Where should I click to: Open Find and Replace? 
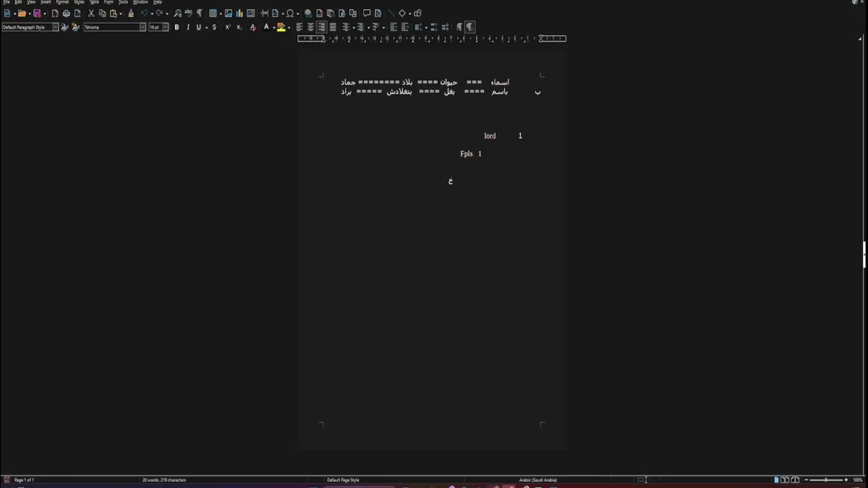tap(178, 14)
